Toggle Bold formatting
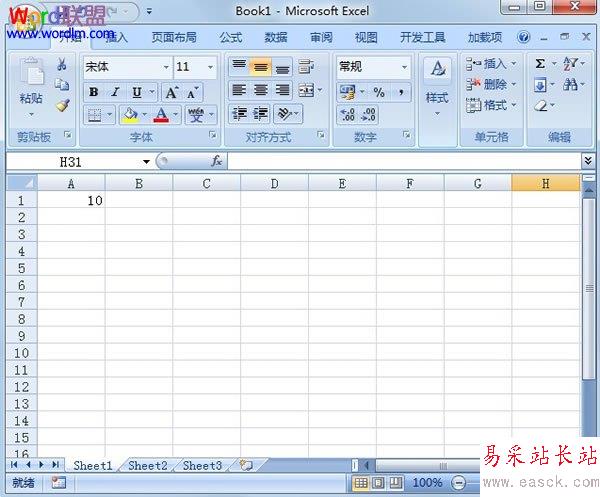Viewport: 600px width, 497px height. [94, 92]
